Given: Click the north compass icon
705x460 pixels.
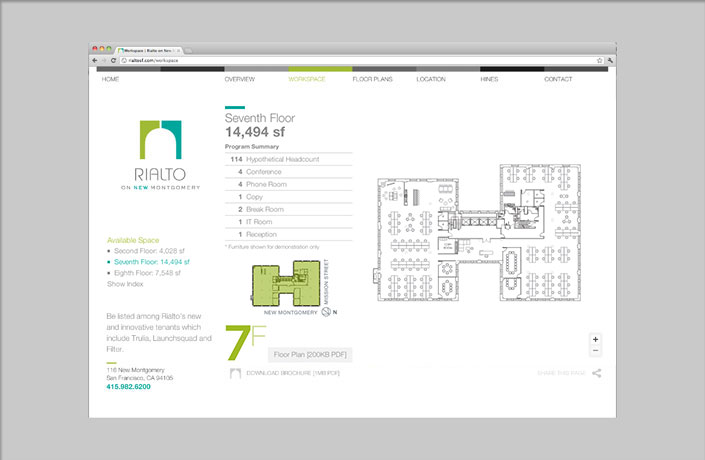Looking at the screenshot, I should (x=326, y=312).
